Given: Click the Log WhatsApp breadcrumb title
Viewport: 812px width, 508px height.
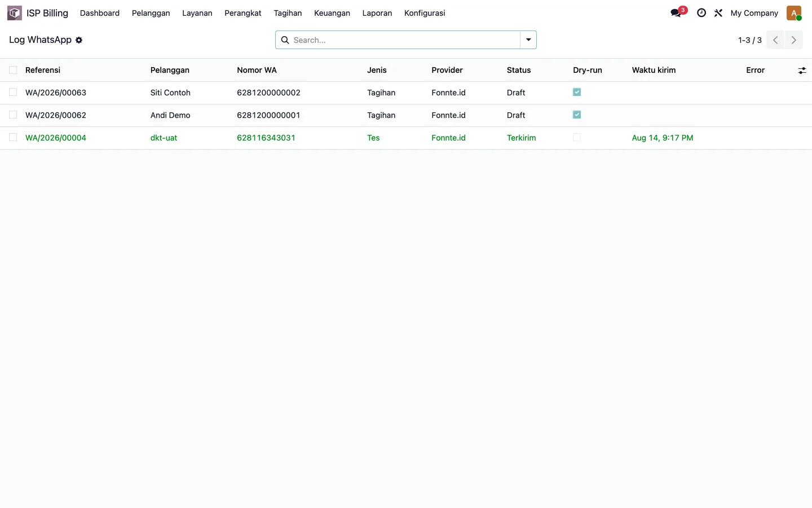Looking at the screenshot, I should click(40, 40).
